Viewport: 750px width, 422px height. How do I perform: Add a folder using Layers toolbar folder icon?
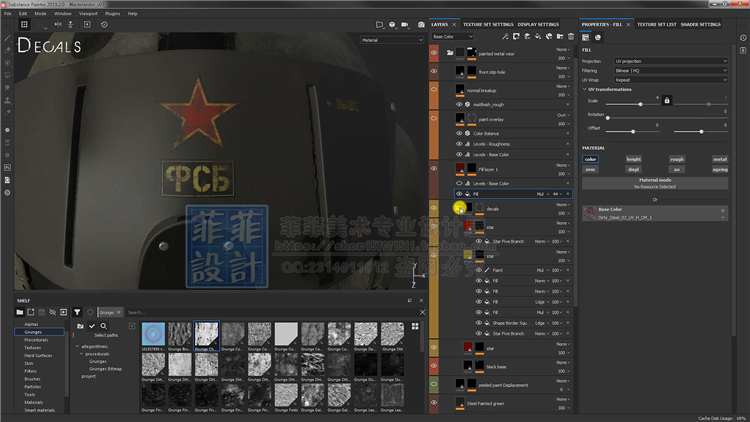point(560,36)
